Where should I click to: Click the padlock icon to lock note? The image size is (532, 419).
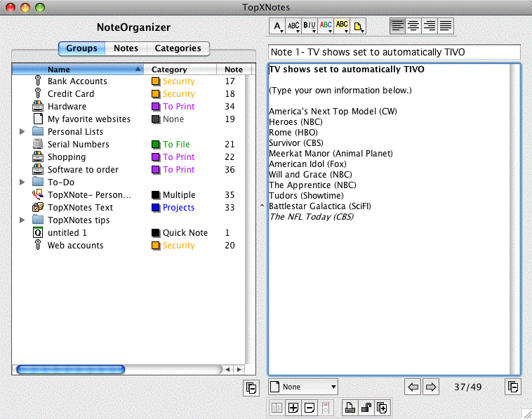coord(366,408)
